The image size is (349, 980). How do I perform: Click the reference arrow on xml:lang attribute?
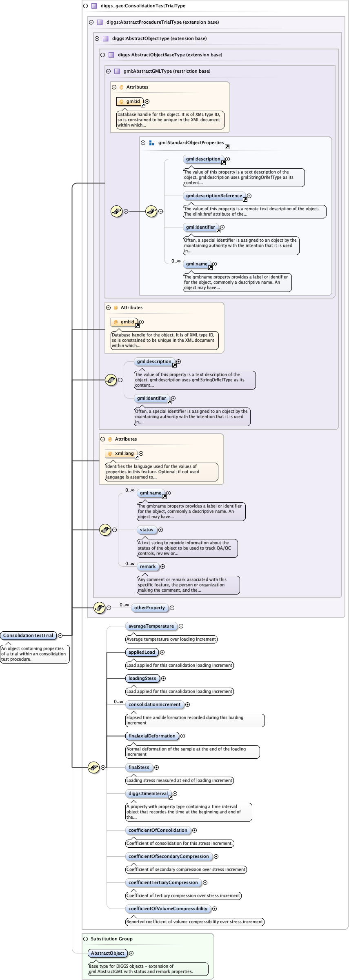click(x=137, y=457)
